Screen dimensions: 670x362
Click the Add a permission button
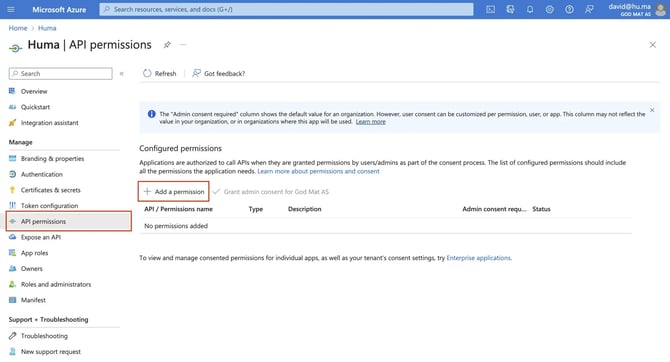173,191
